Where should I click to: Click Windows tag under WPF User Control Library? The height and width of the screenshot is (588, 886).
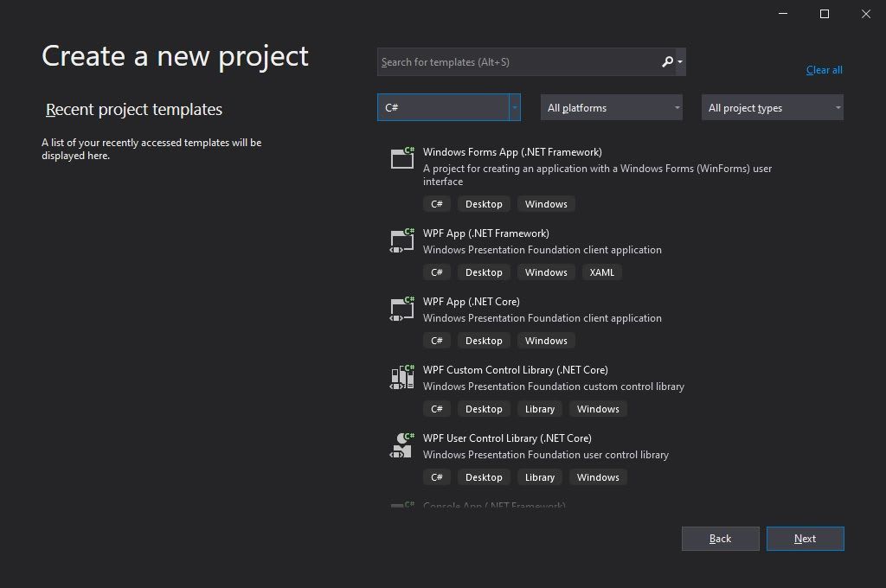[598, 477]
